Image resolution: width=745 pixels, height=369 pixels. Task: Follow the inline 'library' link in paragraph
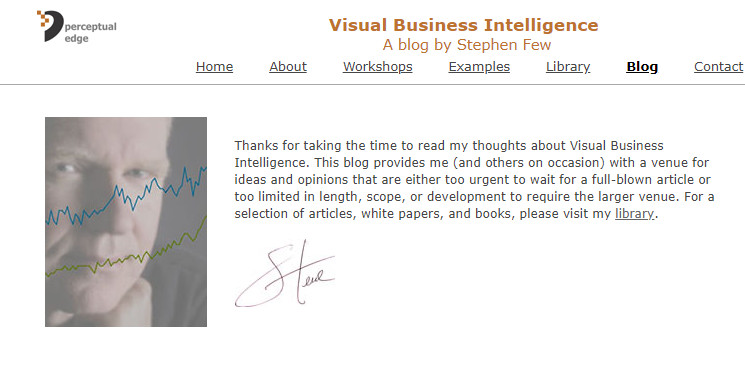click(634, 214)
